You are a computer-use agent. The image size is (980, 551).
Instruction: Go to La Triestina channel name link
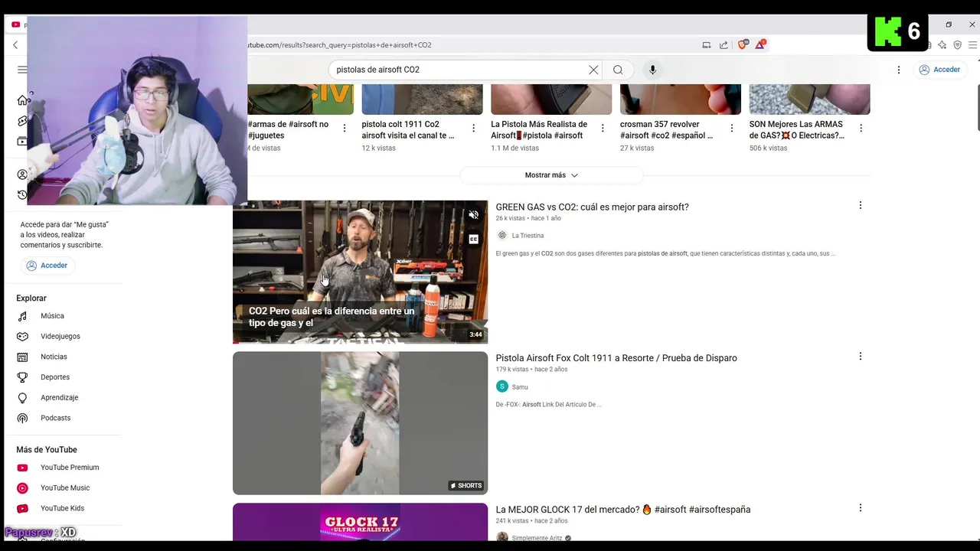[528, 236]
